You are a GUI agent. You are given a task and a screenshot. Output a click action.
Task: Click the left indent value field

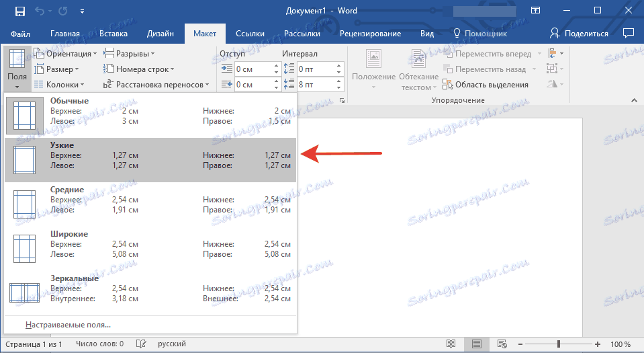(253, 69)
